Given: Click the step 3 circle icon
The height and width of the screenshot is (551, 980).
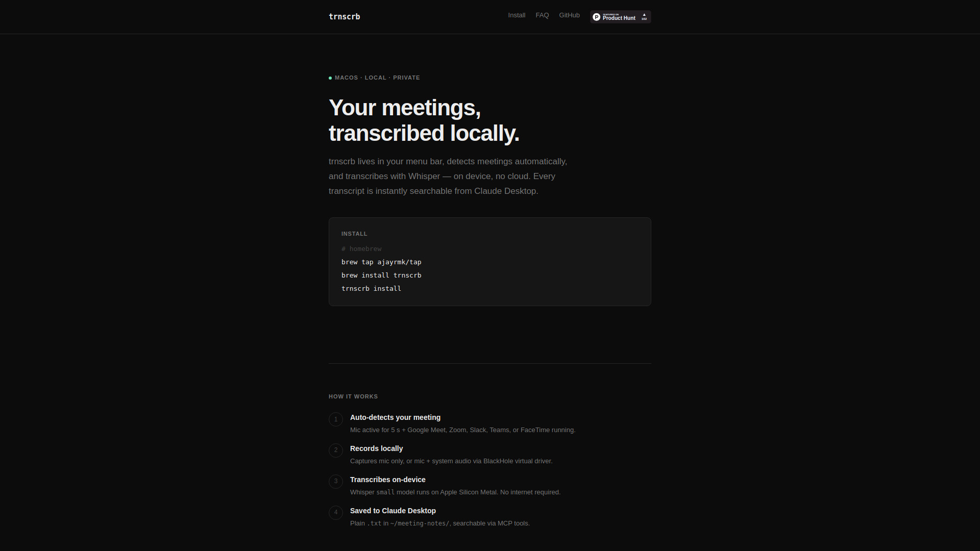Looking at the screenshot, I should (336, 482).
